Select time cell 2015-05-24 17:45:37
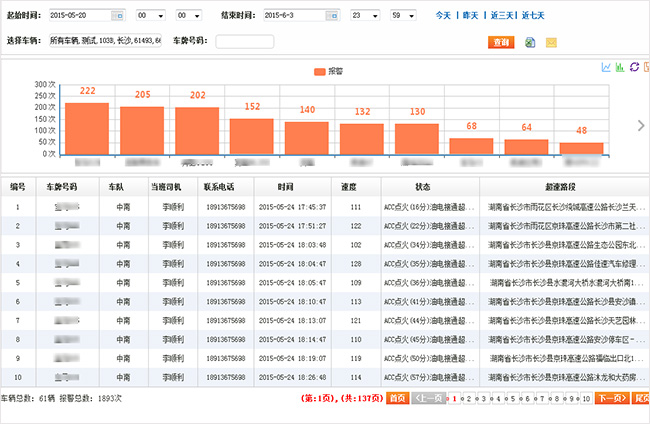The width and height of the screenshot is (650, 424). (292, 207)
